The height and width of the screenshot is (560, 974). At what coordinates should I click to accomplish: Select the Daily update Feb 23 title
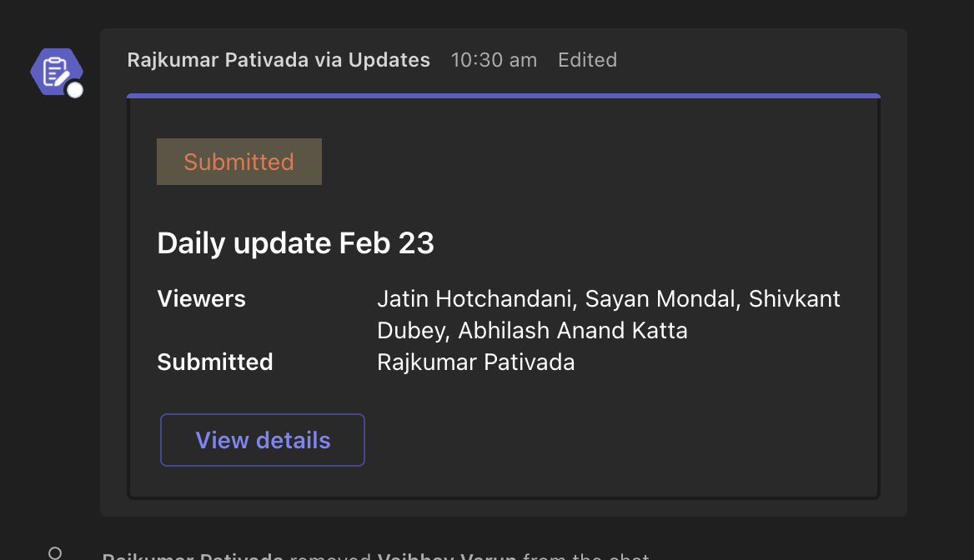(x=295, y=243)
